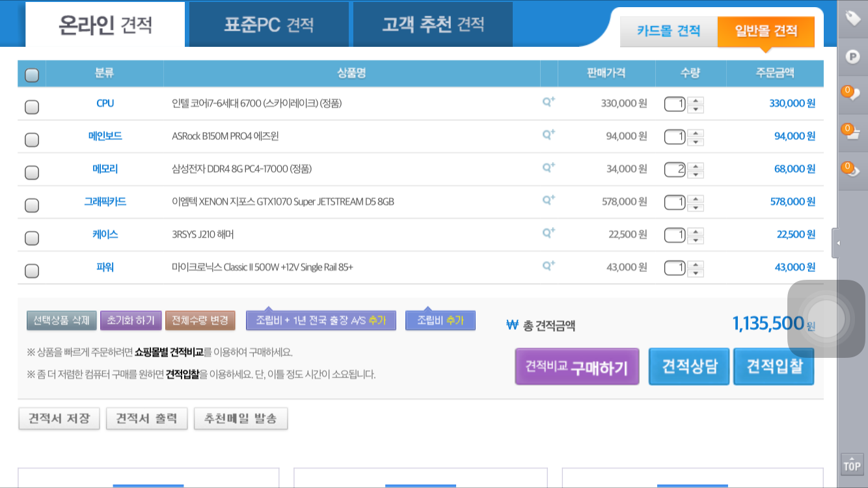
Task: Increase the CPU quantity with the up arrow
Action: tap(696, 100)
